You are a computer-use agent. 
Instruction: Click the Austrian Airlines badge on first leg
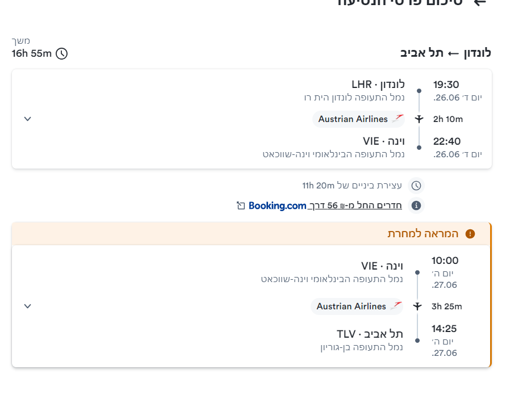point(358,119)
